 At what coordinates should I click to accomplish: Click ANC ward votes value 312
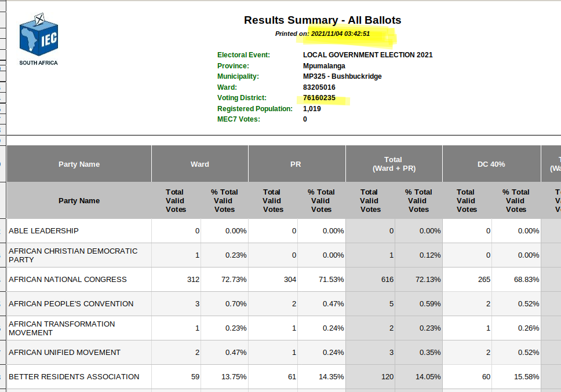(x=193, y=280)
